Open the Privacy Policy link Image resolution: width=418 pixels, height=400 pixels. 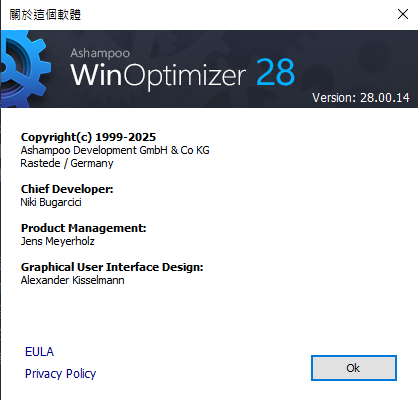click(60, 374)
